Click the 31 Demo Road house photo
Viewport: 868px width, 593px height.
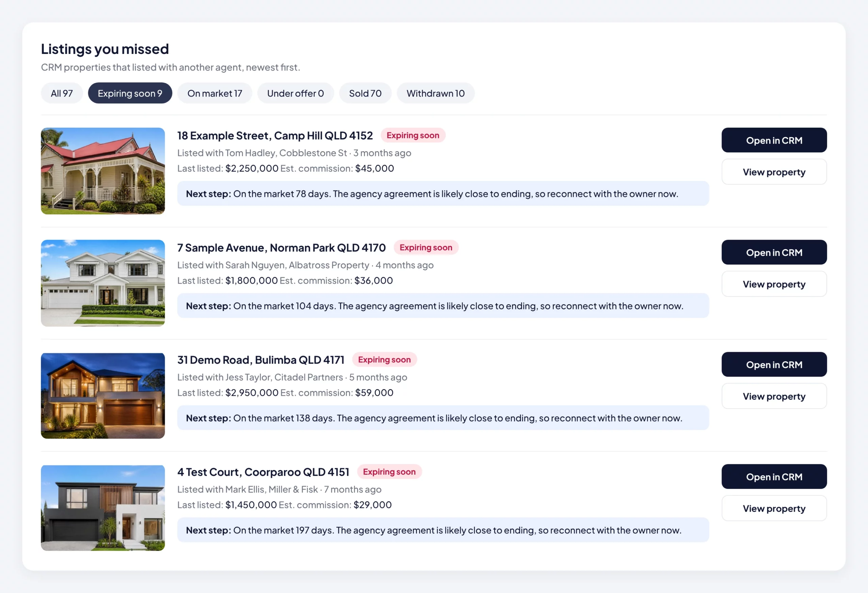coord(103,395)
